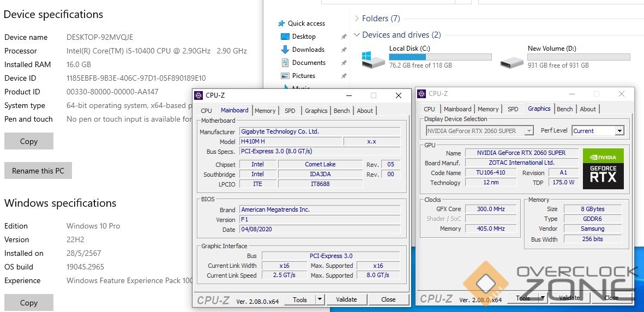Click Board Manuf. field ZOTAC International Ltd.
The height and width of the screenshot is (312, 644).
(x=521, y=163)
